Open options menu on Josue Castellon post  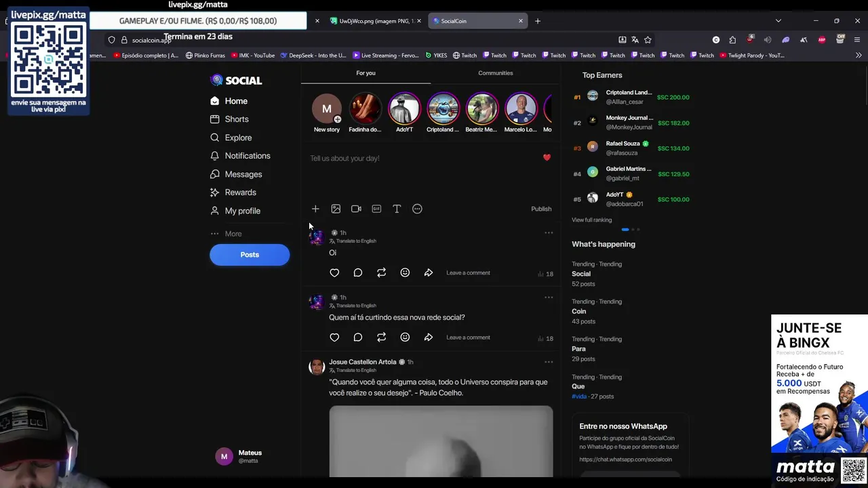click(x=549, y=362)
